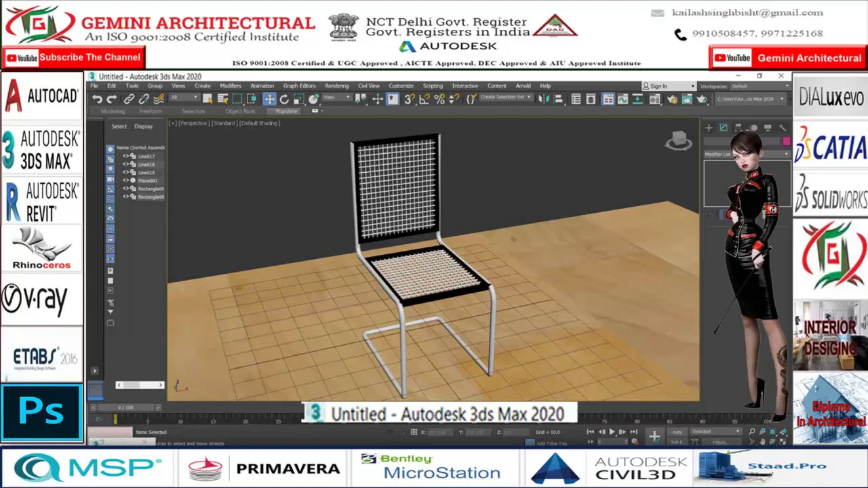This screenshot has height=488, width=868.
Task: Hide Line017 using its eye icon
Action: [x=125, y=157]
